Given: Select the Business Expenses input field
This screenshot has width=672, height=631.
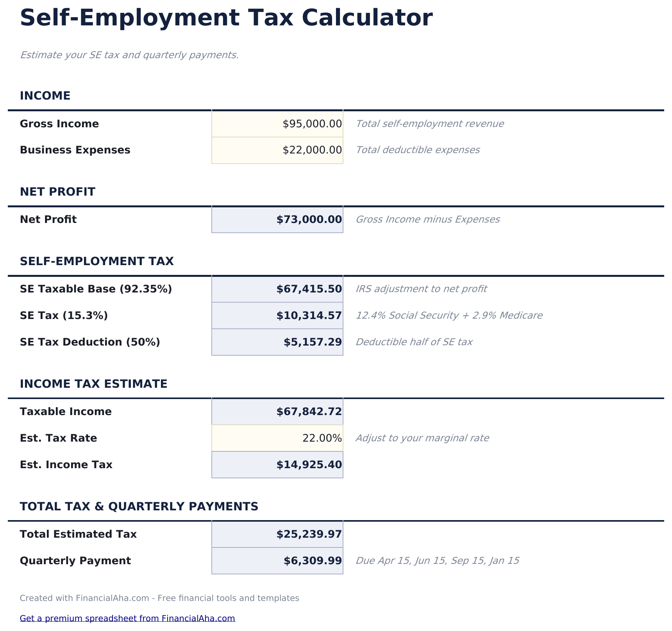Looking at the screenshot, I should tap(277, 150).
